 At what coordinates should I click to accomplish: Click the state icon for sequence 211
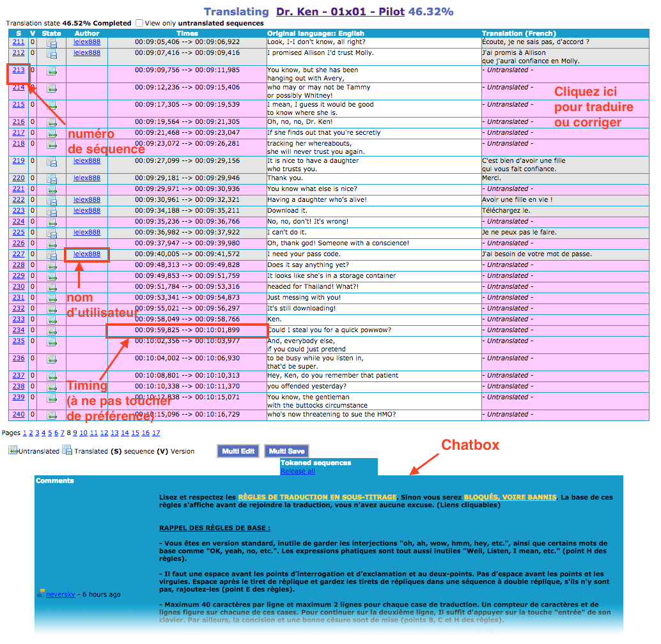pyautogui.click(x=51, y=43)
